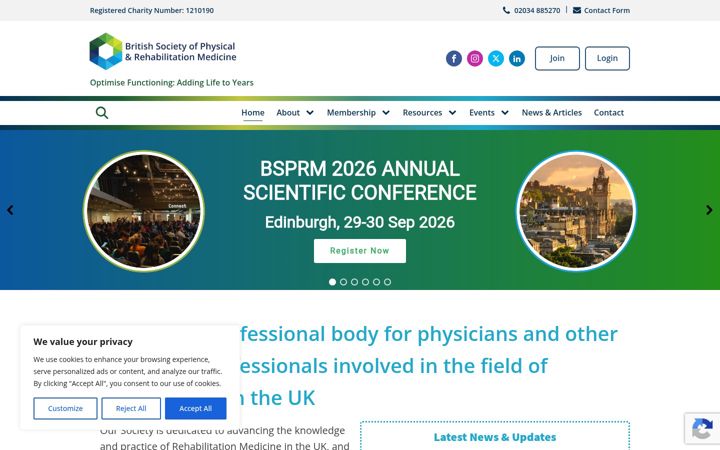Viewport: 720px width, 450px height.
Task: Click the BSPRM 2026 Annual Scientific Conference title
Action: pyautogui.click(x=360, y=180)
